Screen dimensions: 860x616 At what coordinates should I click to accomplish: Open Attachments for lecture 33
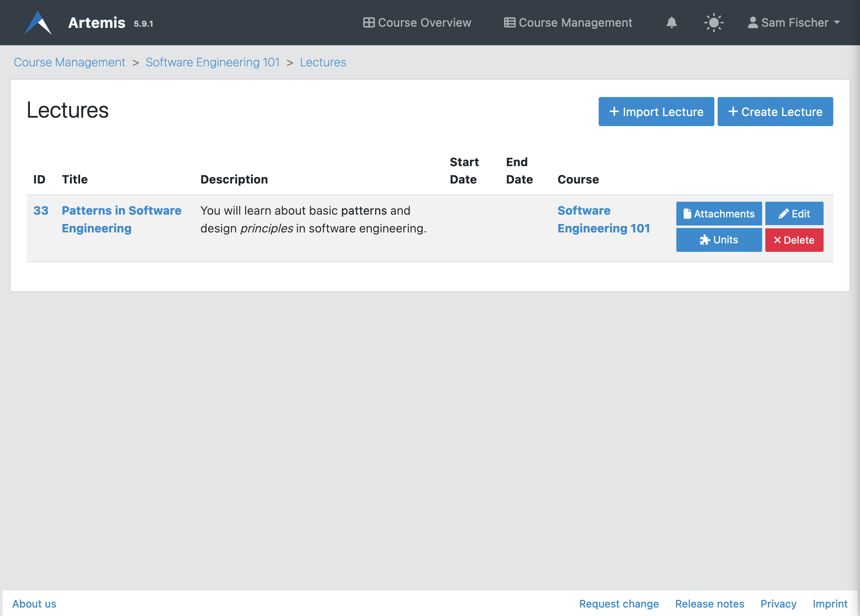point(719,213)
